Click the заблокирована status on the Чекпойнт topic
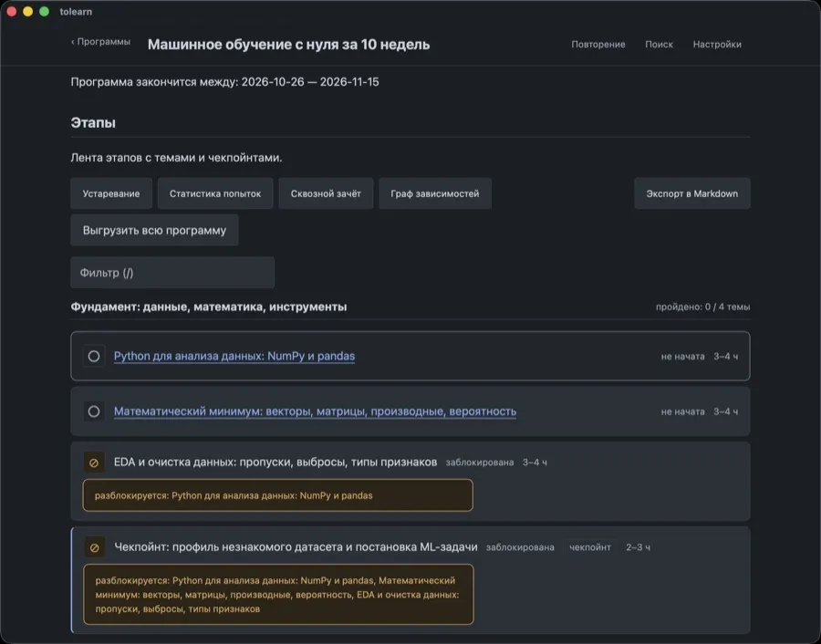 click(x=520, y=547)
